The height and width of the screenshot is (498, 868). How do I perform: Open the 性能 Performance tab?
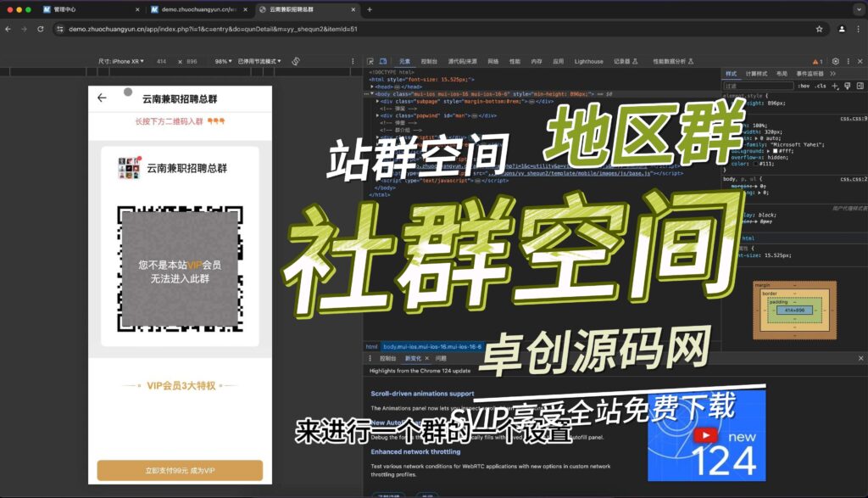(x=515, y=61)
